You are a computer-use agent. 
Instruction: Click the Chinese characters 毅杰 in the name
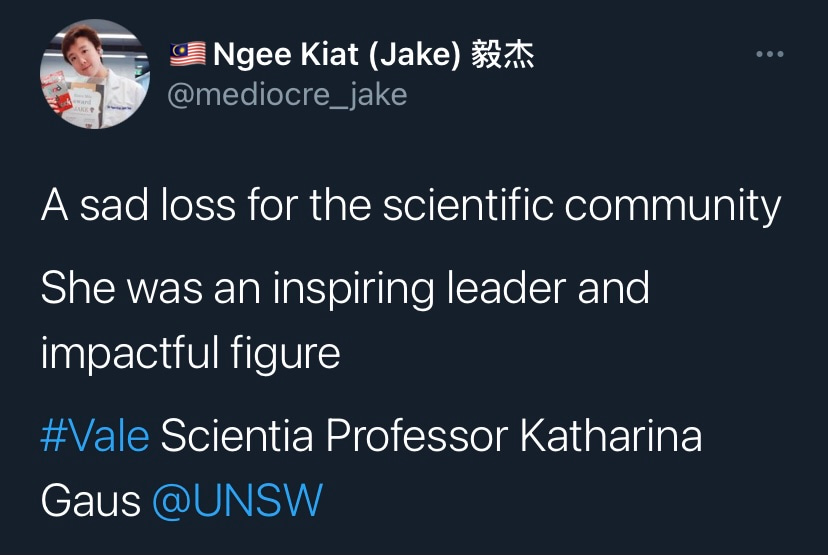click(x=503, y=55)
